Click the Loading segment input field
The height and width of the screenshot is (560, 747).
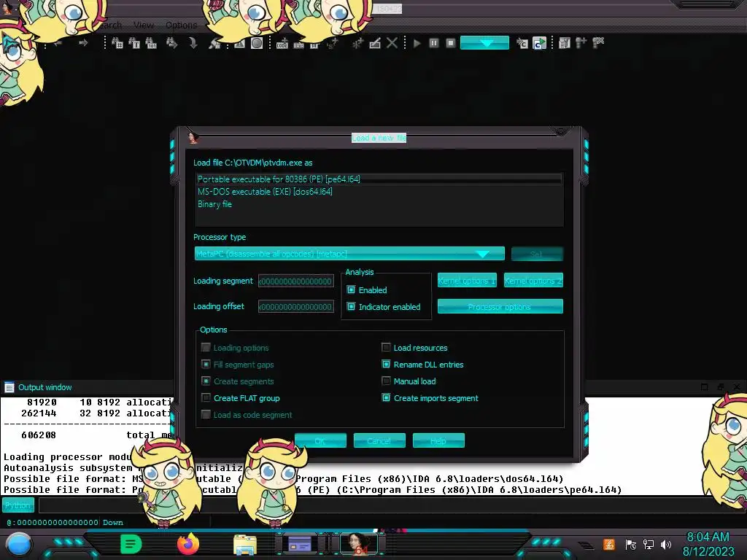point(296,281)
